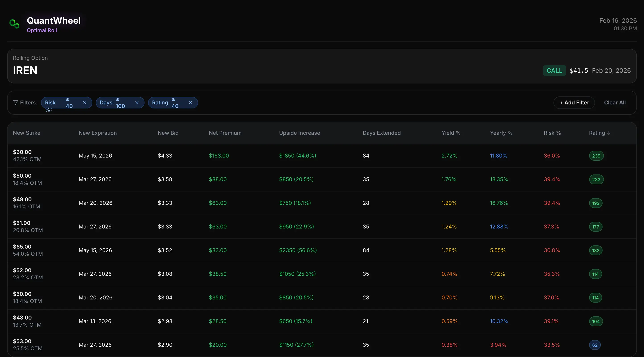644x357 pixels.
Task: Select the $60.00 strike row
Action: (322, 156)
